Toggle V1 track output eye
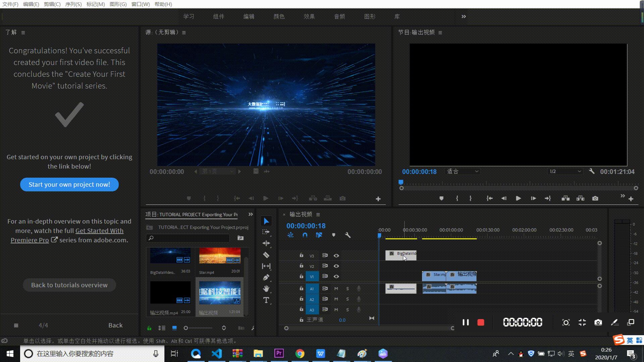 point(336,277)
